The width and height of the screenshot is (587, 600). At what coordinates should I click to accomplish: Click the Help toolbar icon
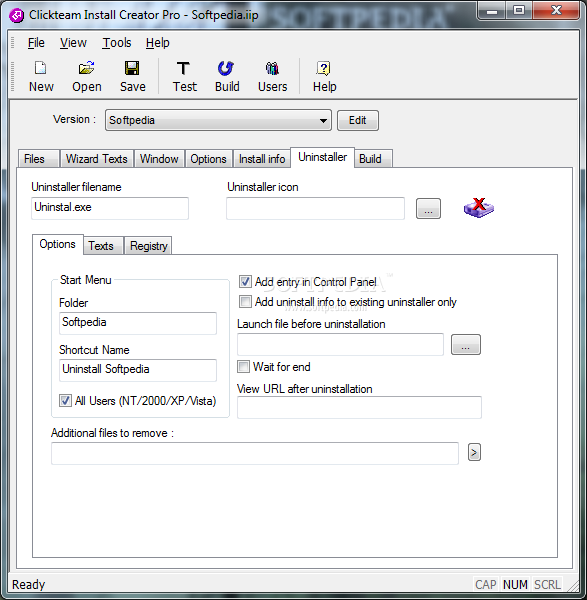point(324,77)
